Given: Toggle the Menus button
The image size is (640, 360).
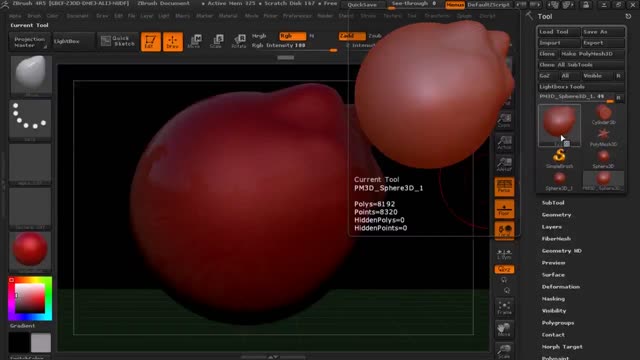Looking at the screenshot, I should coord(455,5).
